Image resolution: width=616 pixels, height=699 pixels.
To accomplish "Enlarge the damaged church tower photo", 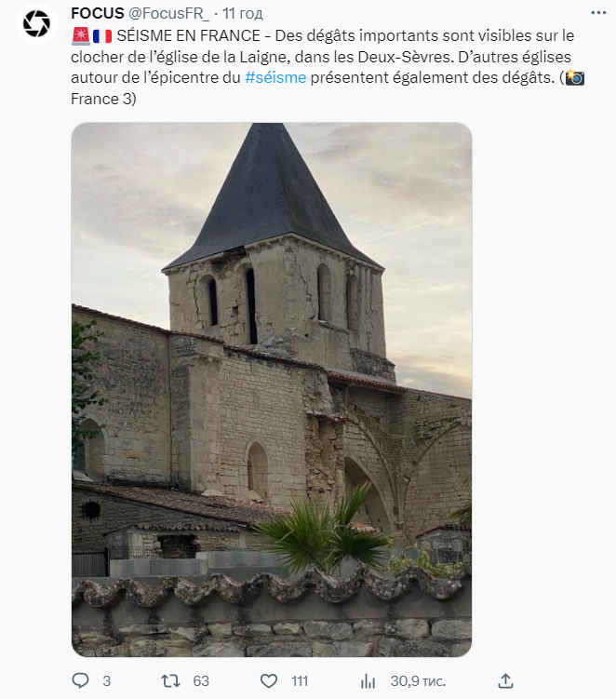I will click(x=272, y=389).
